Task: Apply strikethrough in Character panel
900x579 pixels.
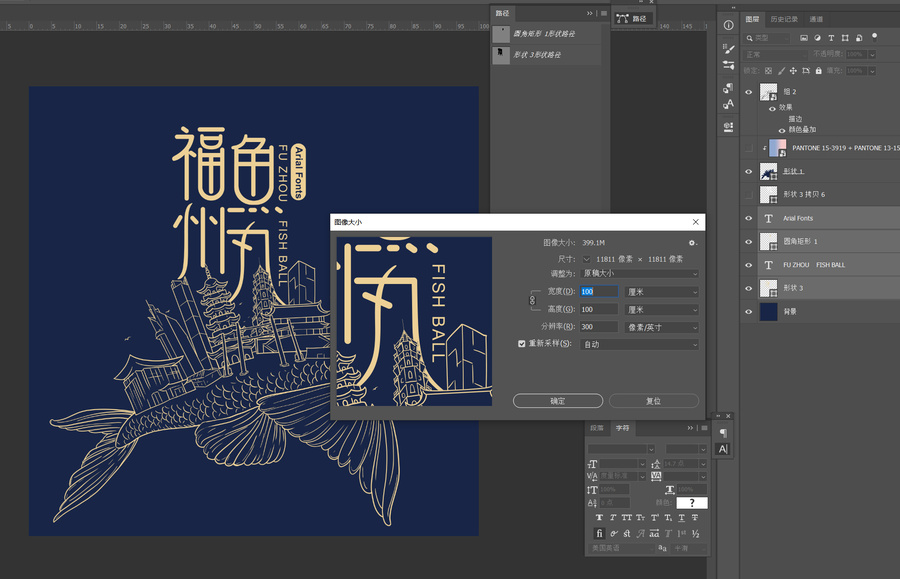Action: point(695,518)
